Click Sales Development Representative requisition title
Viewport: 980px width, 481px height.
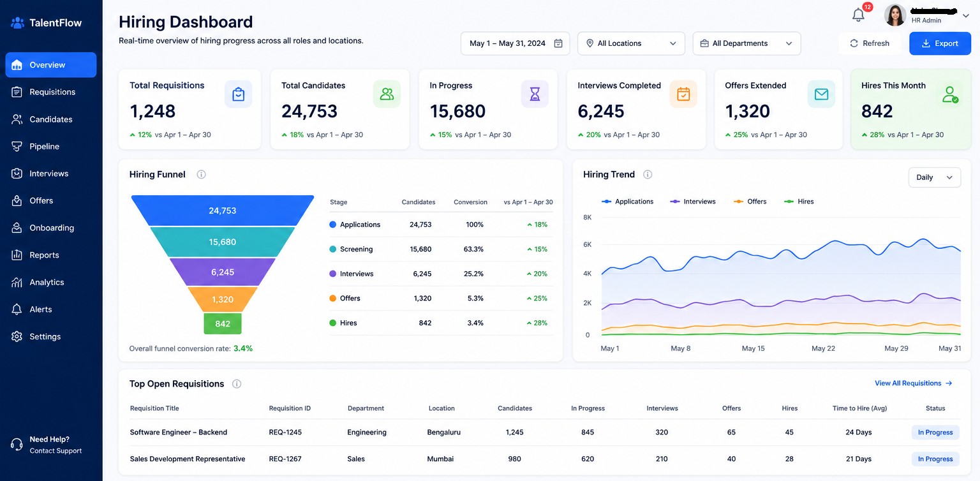click(x=188, y=459)
